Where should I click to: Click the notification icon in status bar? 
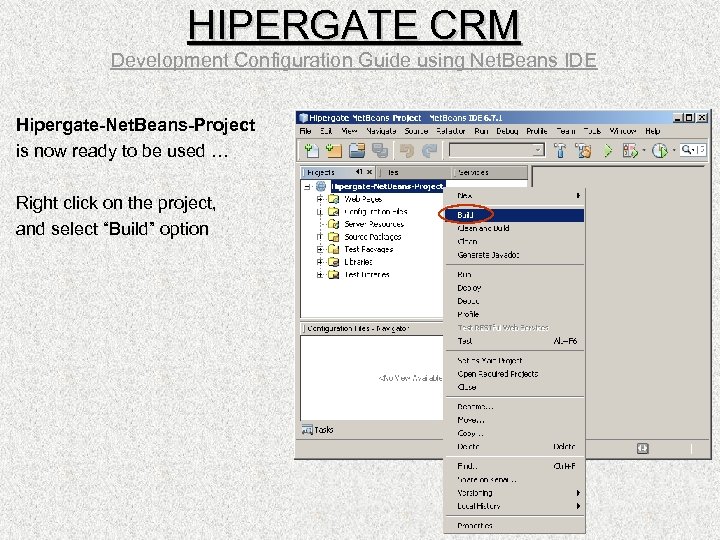(x=642, y=448)
